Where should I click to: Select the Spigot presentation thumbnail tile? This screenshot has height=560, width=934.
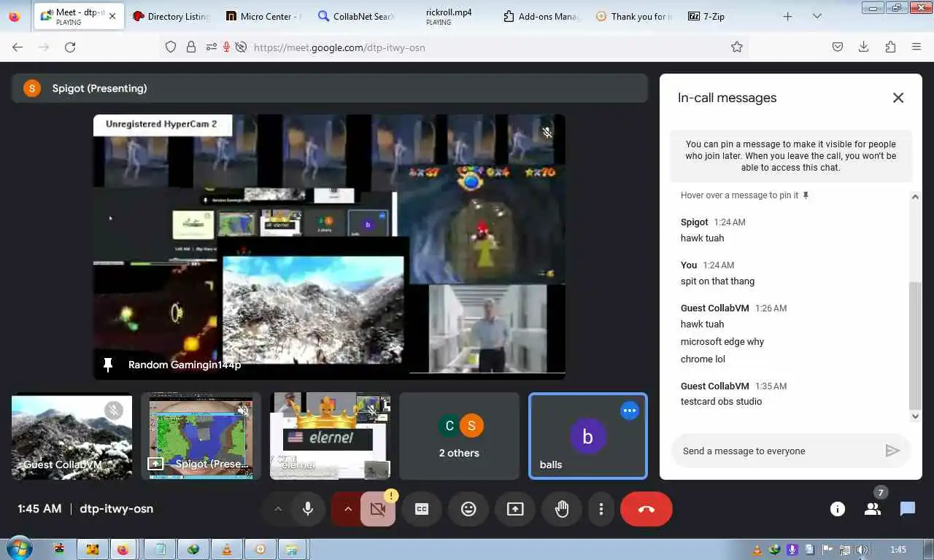(201, 436)
